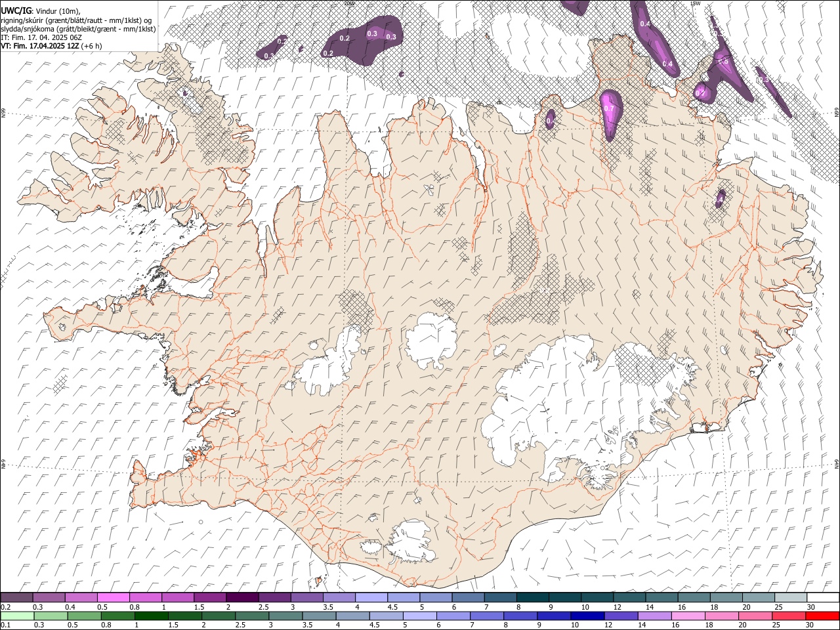Click the light lavender 4 swatch, top row
840x630 pixels.
371,597
